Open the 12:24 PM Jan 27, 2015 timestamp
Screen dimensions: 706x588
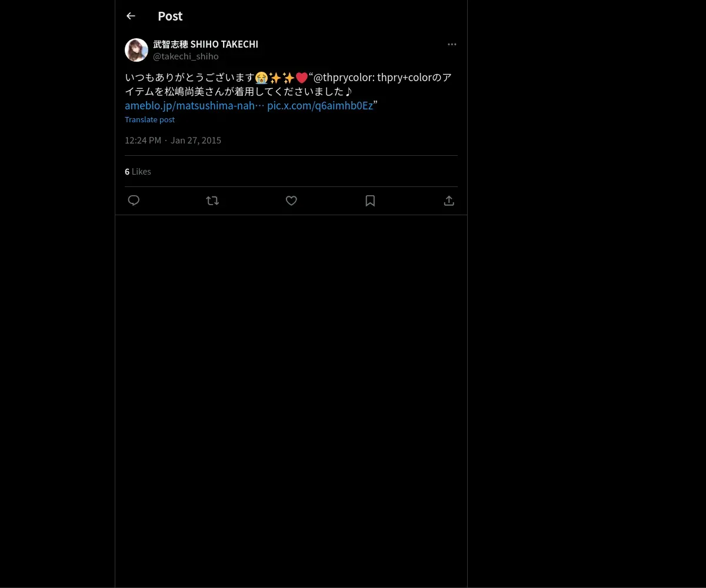click(x=173, y=140)
